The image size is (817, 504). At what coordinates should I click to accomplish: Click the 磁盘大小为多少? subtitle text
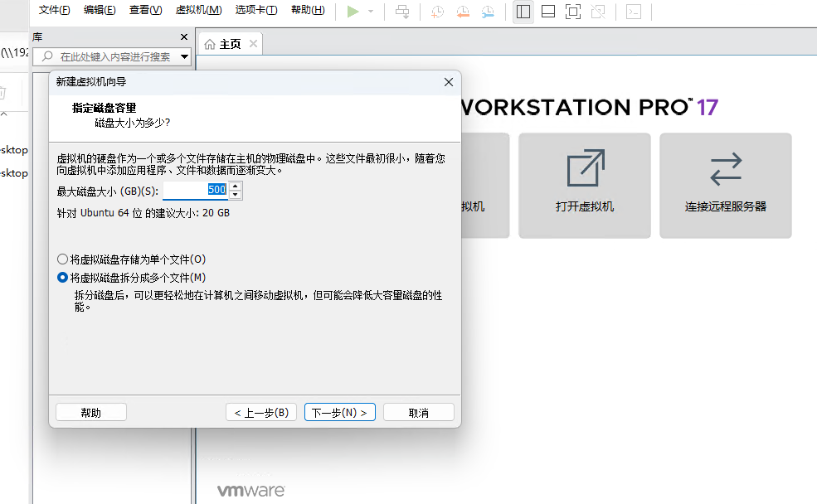click(x=133, y=123)
